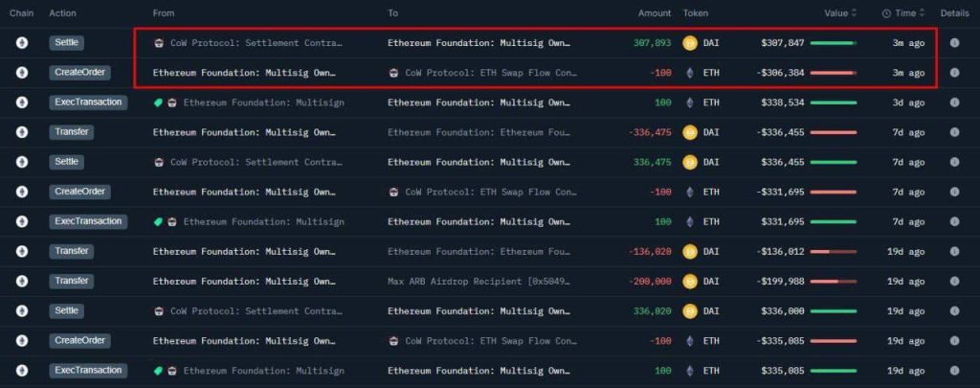Click DAI token icon in -200,000 transfer row
Image resolution: width=980 pixels, height=388 pixels.
pyautogui.click(x=689, y=281)
